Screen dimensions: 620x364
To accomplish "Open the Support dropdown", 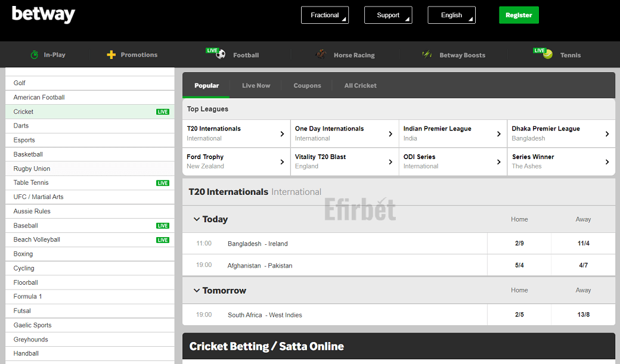I will tap(388, 15).
